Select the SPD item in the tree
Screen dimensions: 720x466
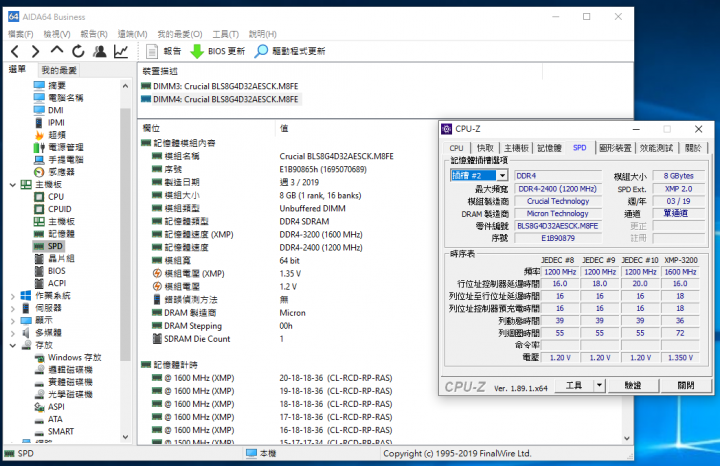click(x=55, y=246)
